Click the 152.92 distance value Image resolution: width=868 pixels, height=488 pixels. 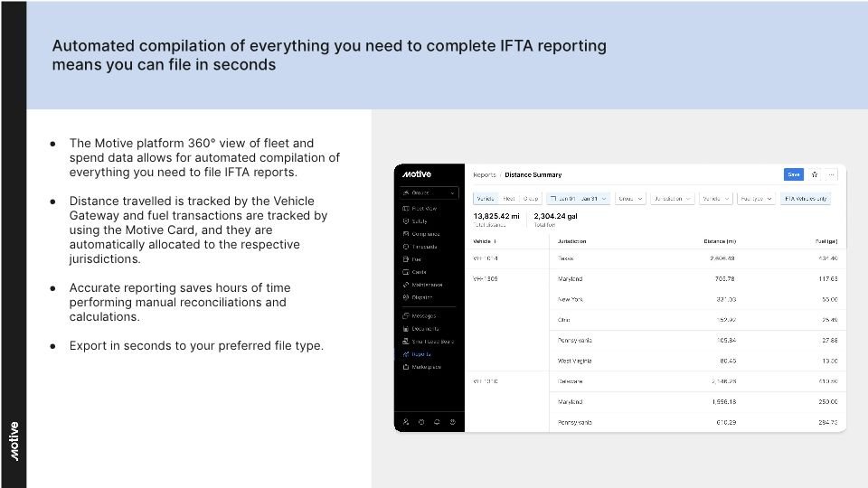coord(726,320)
